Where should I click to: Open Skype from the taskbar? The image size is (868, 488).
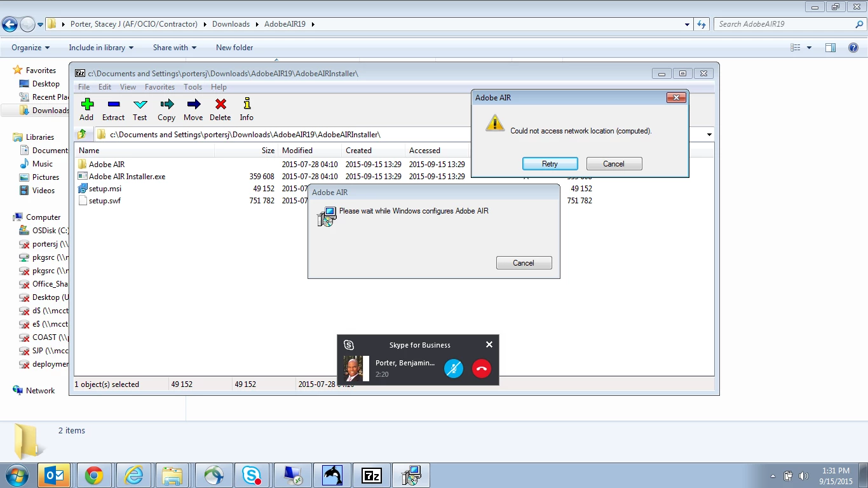point(252,475)
